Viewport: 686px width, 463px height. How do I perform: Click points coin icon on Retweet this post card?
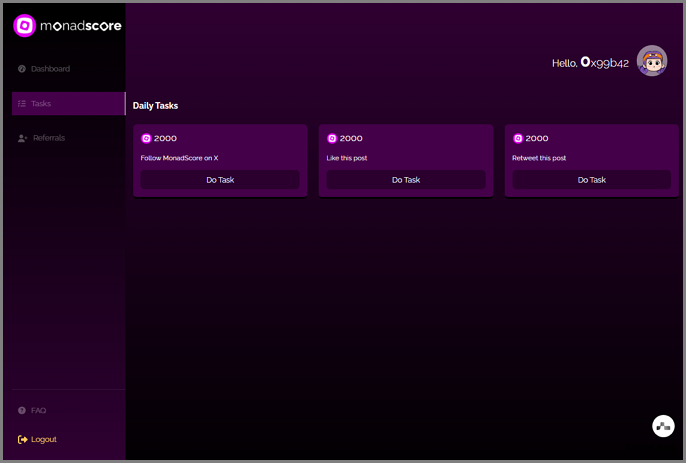pyautogui.click(x=518, y=139)
